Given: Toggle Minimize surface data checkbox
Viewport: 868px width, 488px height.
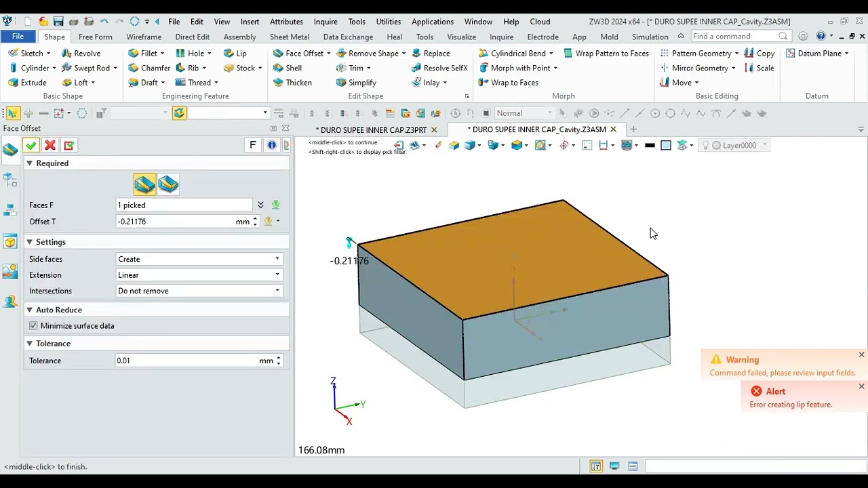Looking at the screenshot, I should click(x=33, y=326).
